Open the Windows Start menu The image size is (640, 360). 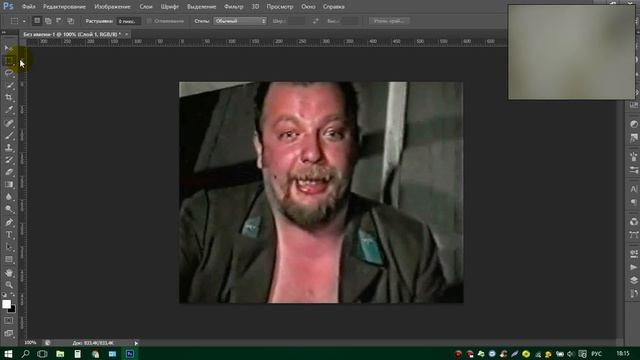pyautogui.click(x=8, y=353)
